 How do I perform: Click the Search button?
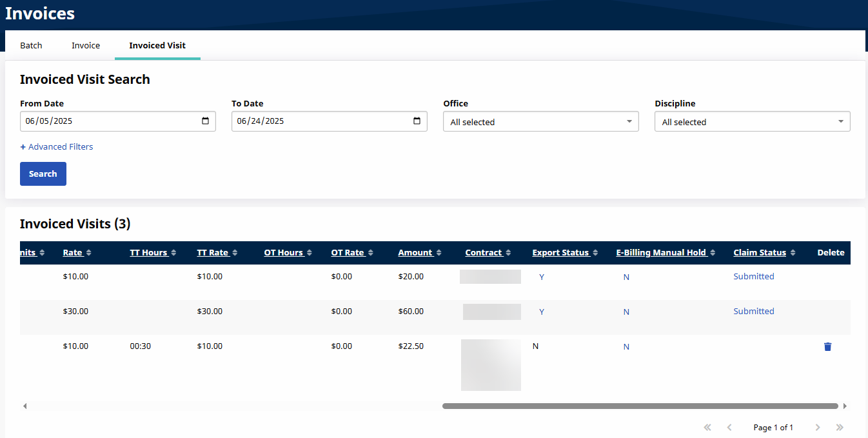[43, 174]
